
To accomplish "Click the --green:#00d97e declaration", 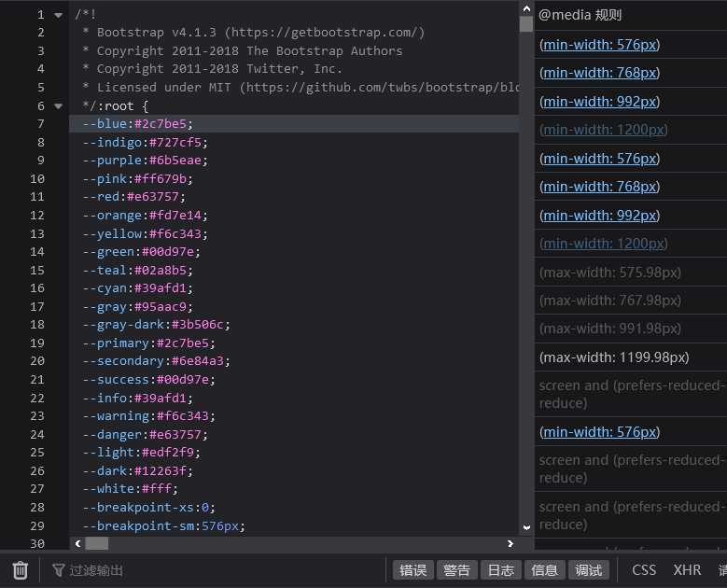I will 142,252.
